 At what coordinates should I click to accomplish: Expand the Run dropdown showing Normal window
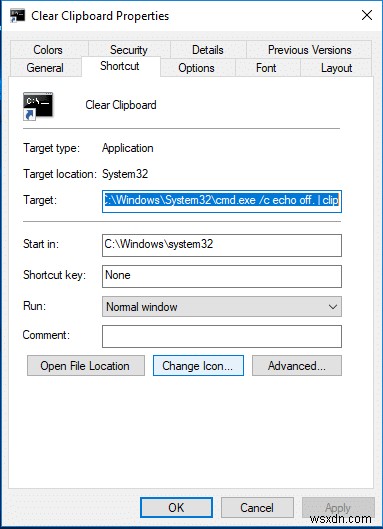[x=222, y=307]
